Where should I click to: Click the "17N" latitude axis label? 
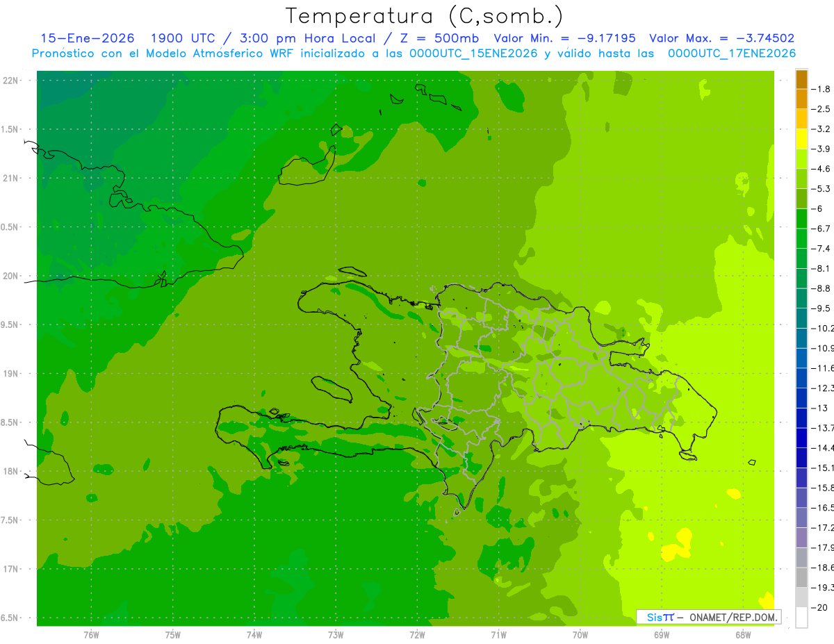(x=11, y=569)
